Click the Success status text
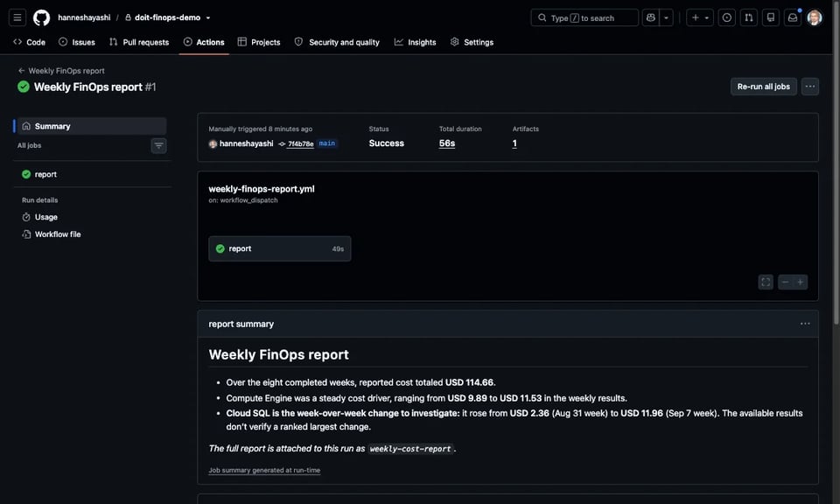Screen dimensions: 840x504 [x=386, y=143]
